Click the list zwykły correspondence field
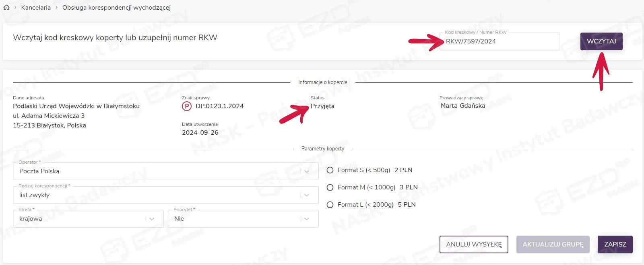 157,195
